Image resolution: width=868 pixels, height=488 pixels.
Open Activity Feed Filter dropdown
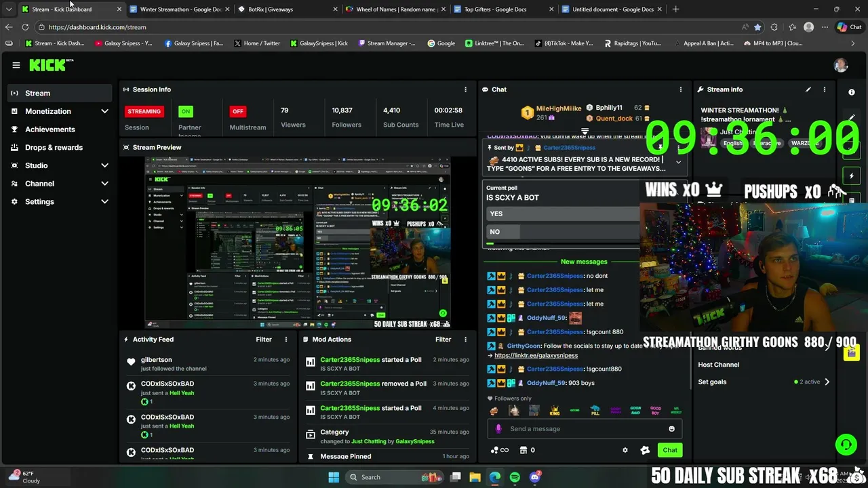pos(264,340)
